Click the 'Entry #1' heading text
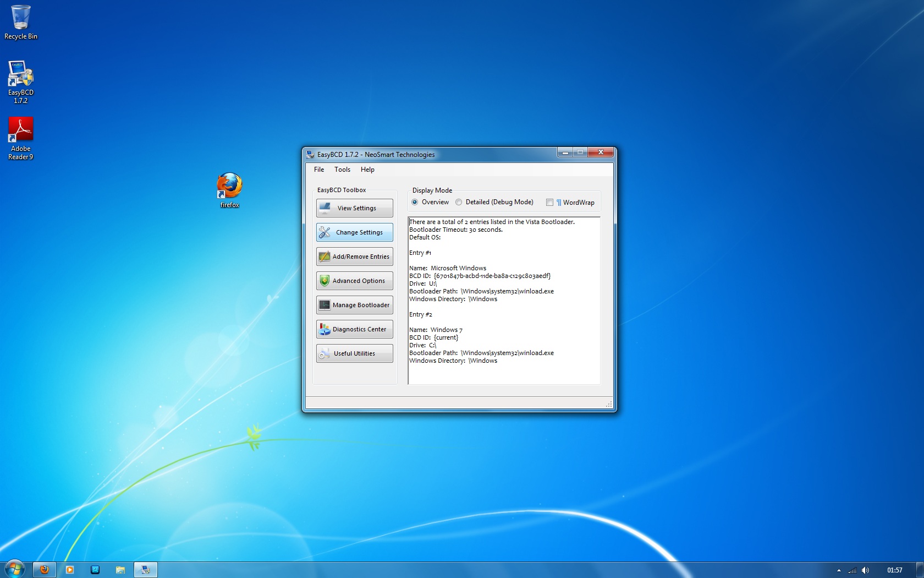The height and width of the screenshot is (578, 924). coord(420,253)
